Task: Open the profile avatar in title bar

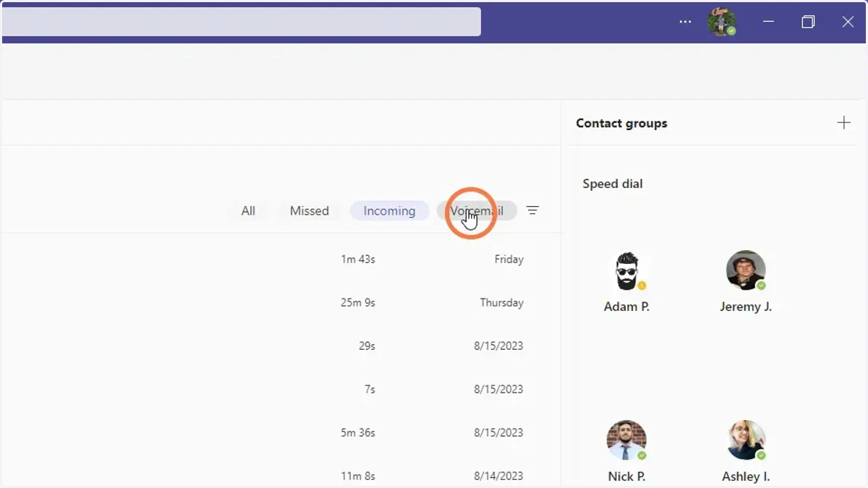Action: pyautogui.click(x=721, y=22)
